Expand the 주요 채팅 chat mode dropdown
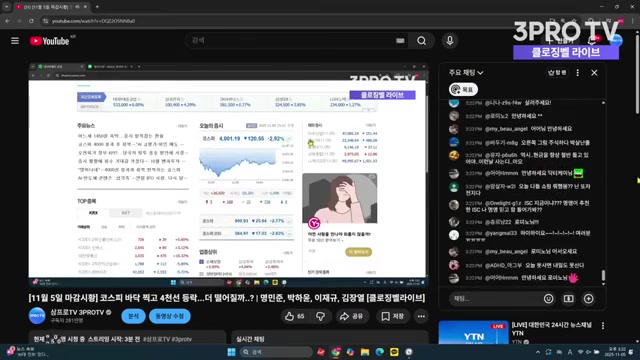The width and height of the screenshot is (640, 360). point(466,73)
